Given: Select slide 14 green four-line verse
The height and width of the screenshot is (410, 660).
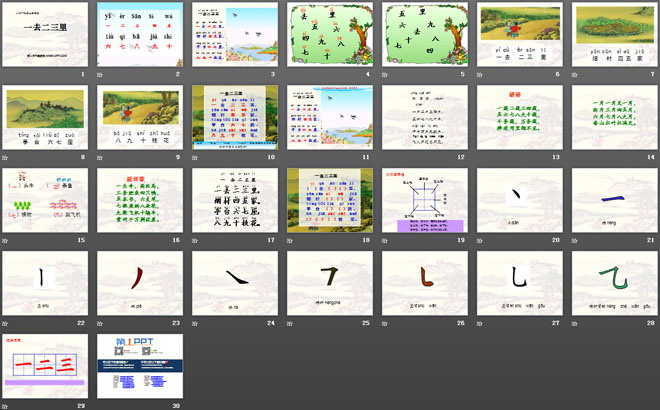Looking at the screenshot, I should pos(615,117).
